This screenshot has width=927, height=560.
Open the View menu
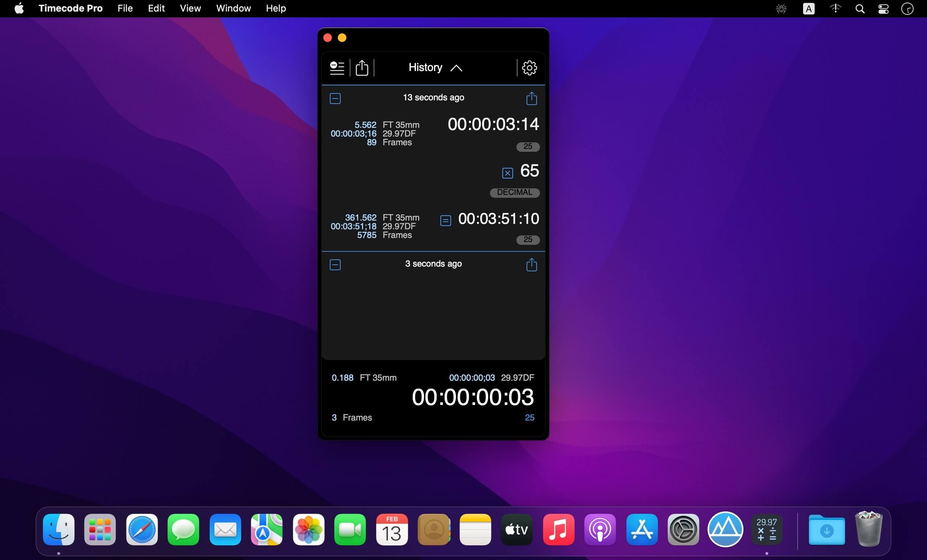pos(190,8)
